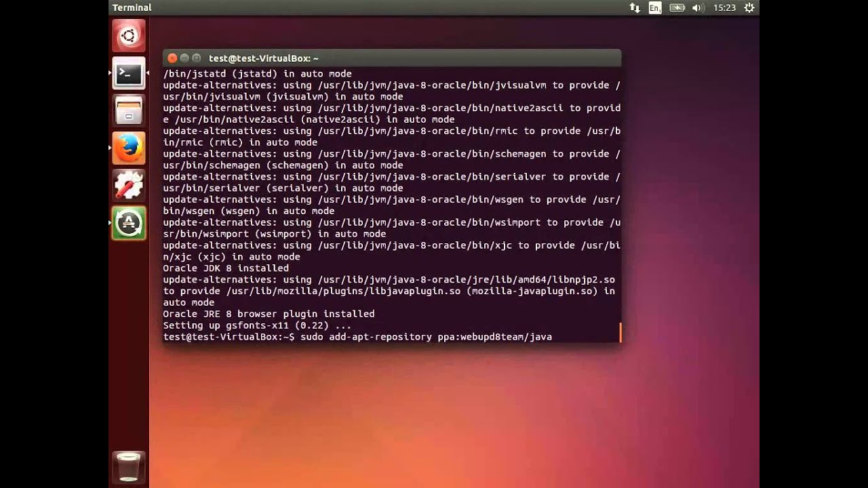Click 'Oracle JRE 8 browser plugin installed' line
This screenshot has height=488, width=868.
coord(269,314)
